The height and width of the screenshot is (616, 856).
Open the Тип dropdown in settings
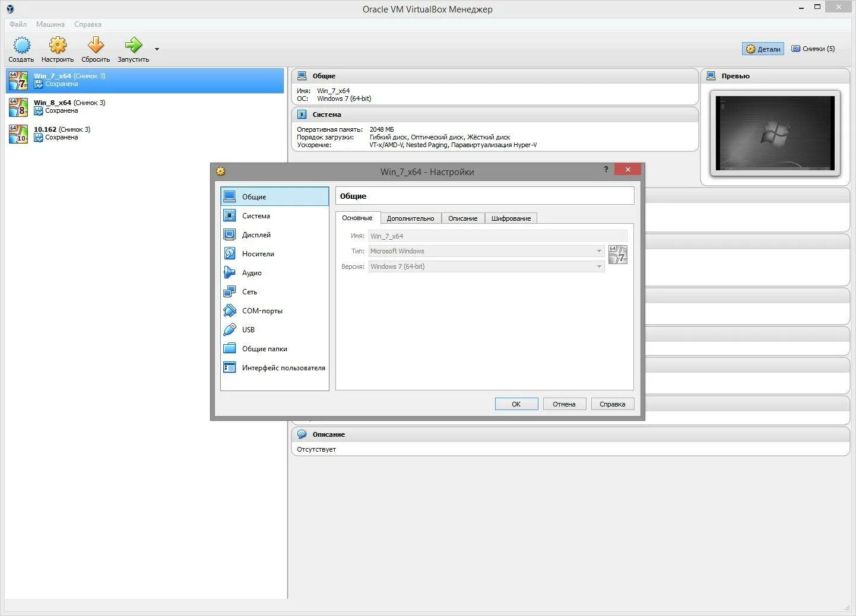point(487,251)
